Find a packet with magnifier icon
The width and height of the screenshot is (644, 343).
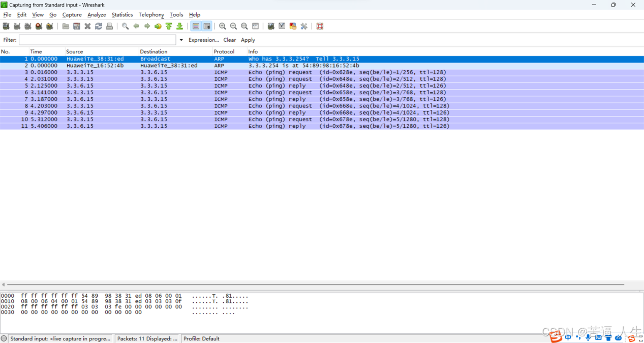click(125, 26)
